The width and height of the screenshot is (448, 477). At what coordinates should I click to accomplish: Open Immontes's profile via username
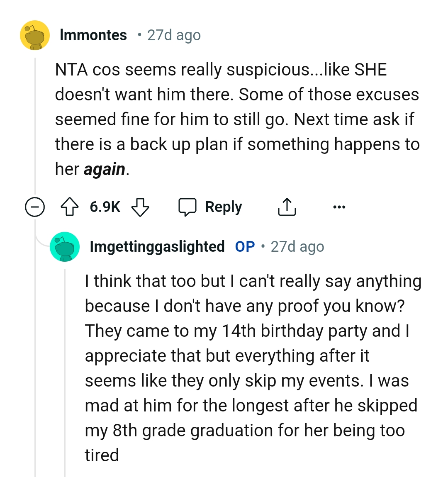coord(93,35)
